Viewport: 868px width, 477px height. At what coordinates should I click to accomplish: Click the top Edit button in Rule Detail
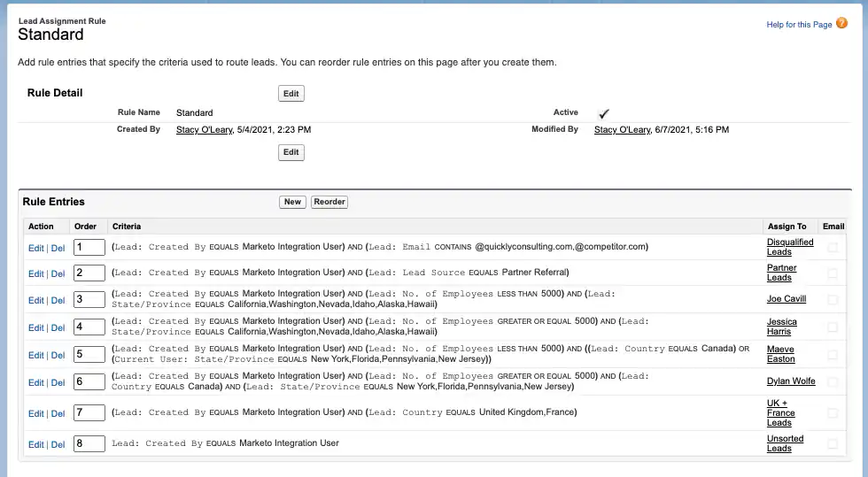pyautogui.click(x=291, y=94)
